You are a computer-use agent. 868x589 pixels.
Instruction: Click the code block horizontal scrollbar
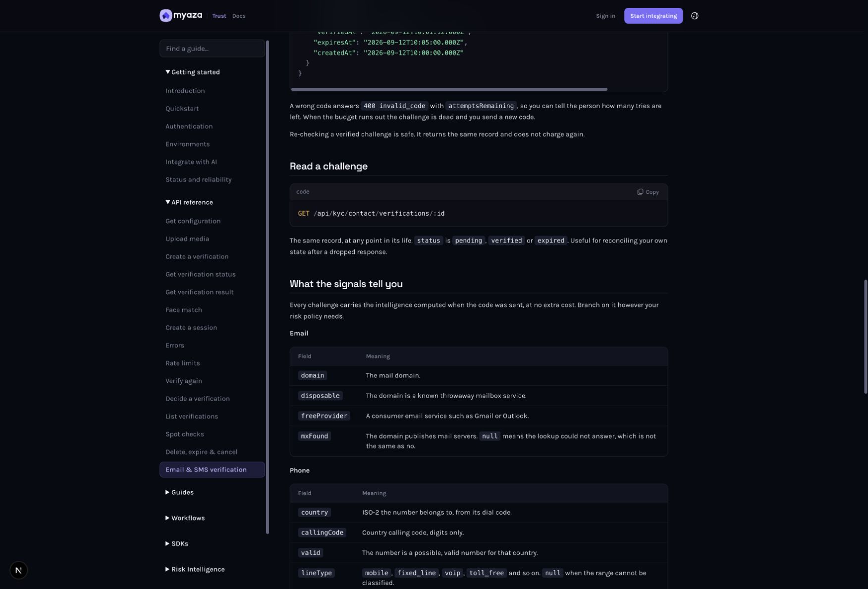pyautogui.click(x=449, y=89)
